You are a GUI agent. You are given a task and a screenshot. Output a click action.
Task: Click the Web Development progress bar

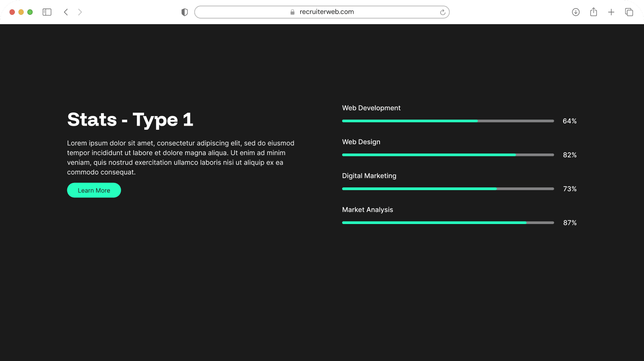tap(448, 121)
